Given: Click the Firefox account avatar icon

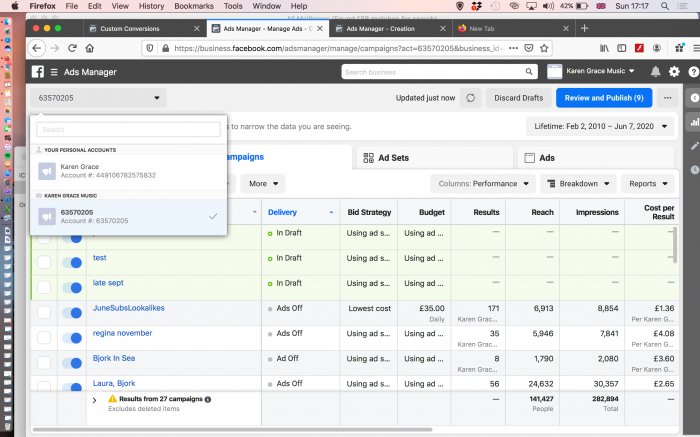Looking at the screenshot, I should (657, 48).
